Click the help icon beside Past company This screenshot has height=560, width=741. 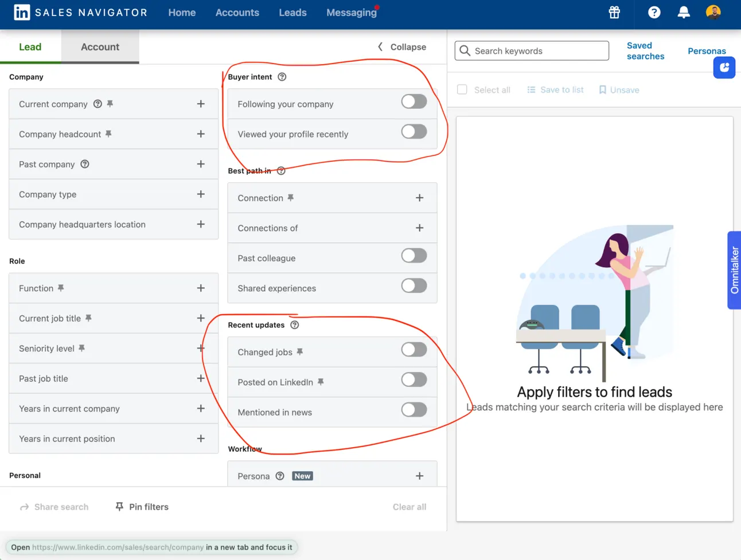(85, 164)
